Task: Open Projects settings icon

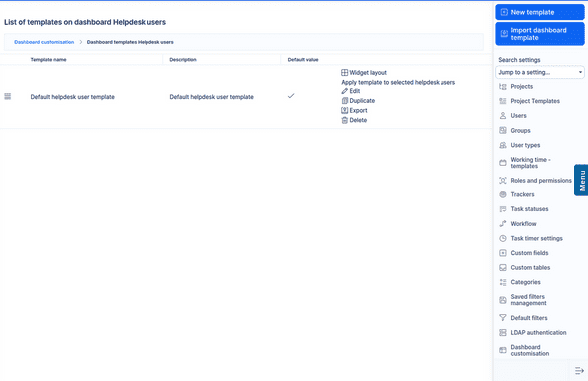Action: pyautogui.click(x=503, y=87)
